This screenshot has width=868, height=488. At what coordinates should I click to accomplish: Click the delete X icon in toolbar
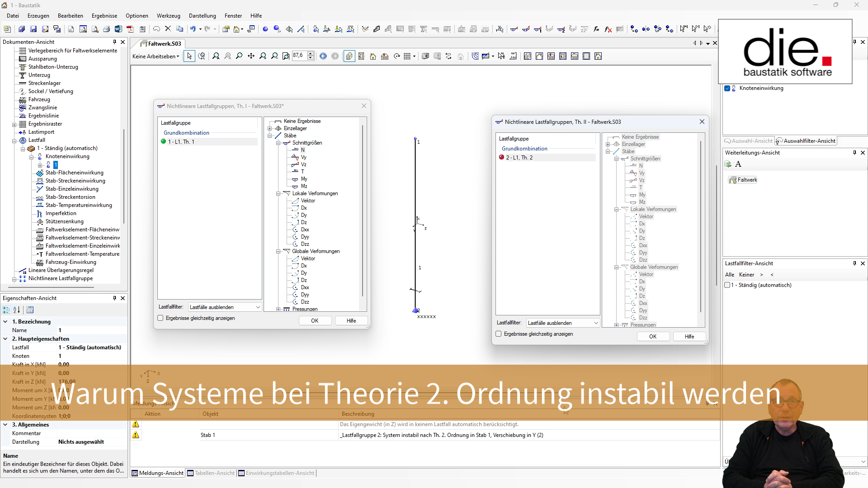tap(168, 29)
